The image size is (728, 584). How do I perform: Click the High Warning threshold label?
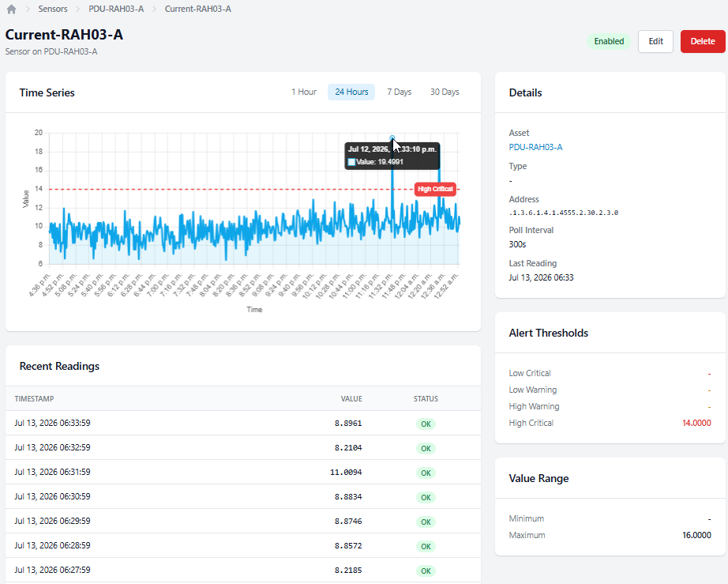pos(534,406)
